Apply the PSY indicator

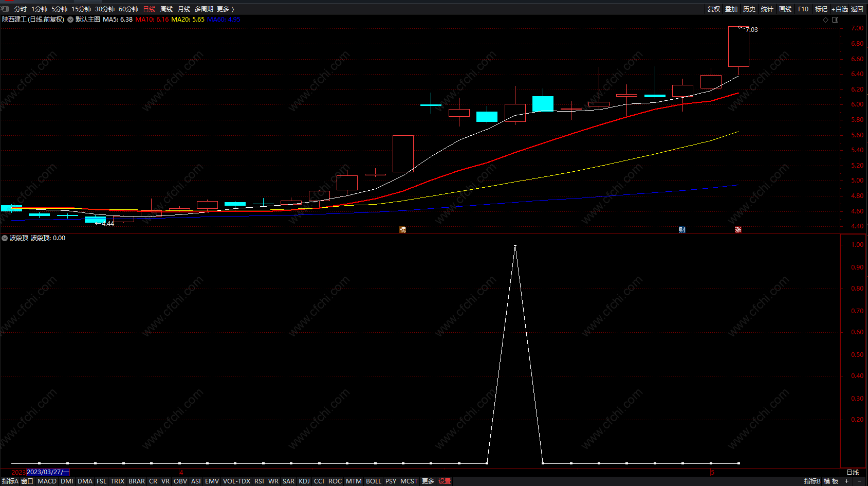pyautogui.click(x=391, y=481)
